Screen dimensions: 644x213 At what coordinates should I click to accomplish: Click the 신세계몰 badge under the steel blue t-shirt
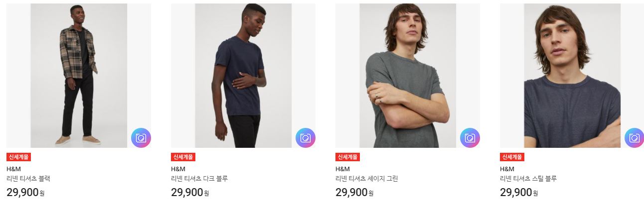[x=512, y=157]
